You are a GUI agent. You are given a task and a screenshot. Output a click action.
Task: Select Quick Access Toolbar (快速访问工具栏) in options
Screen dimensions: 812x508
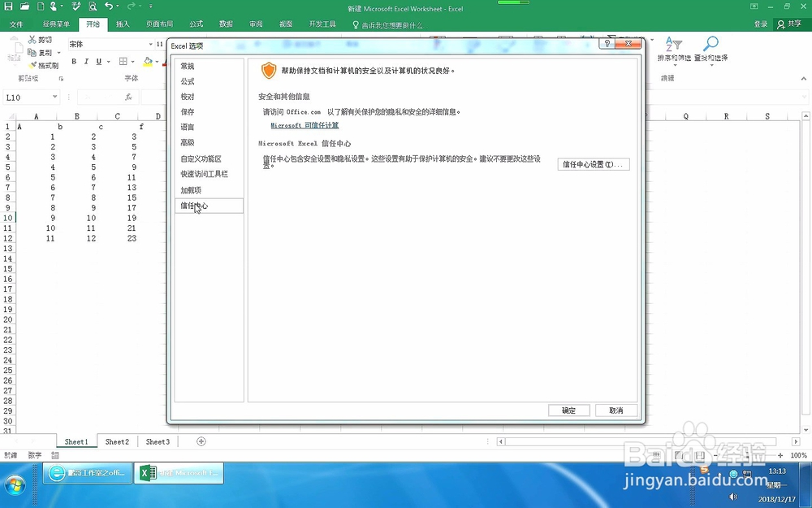209,174
